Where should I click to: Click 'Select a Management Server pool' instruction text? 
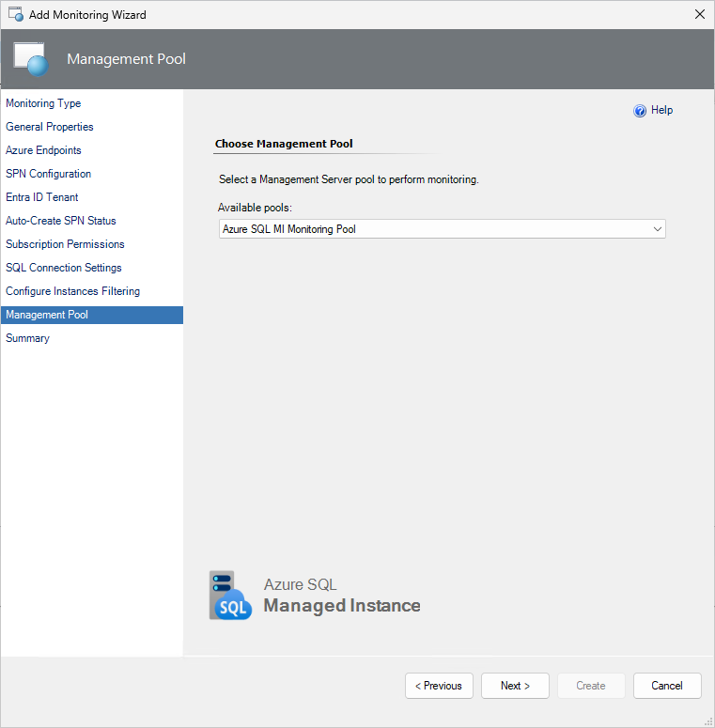point(349,179)
